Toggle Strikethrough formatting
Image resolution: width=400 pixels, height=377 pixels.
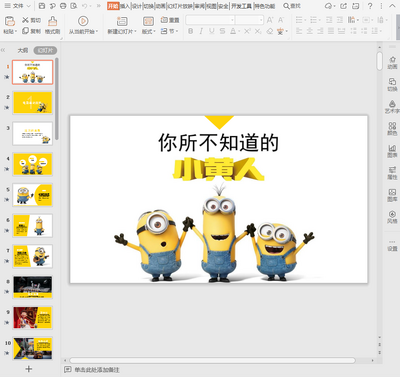222,31
